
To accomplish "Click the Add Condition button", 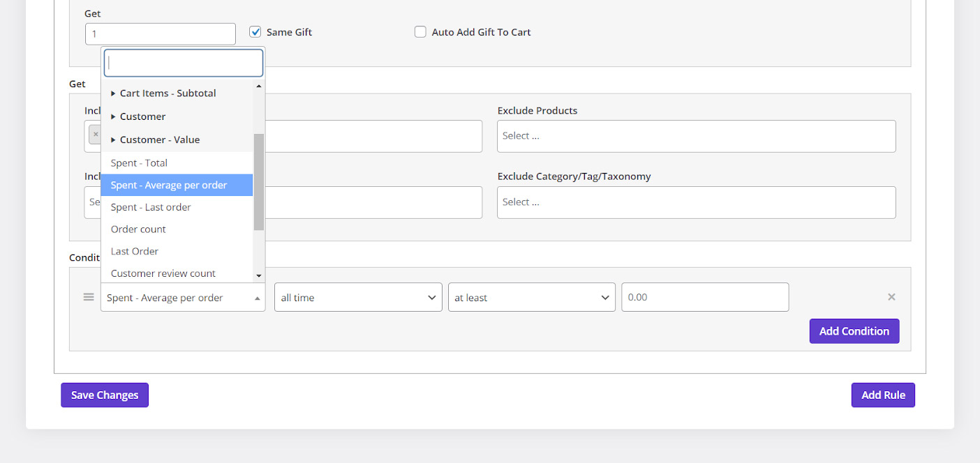I will pyautogui.click(x=854, y=331).
